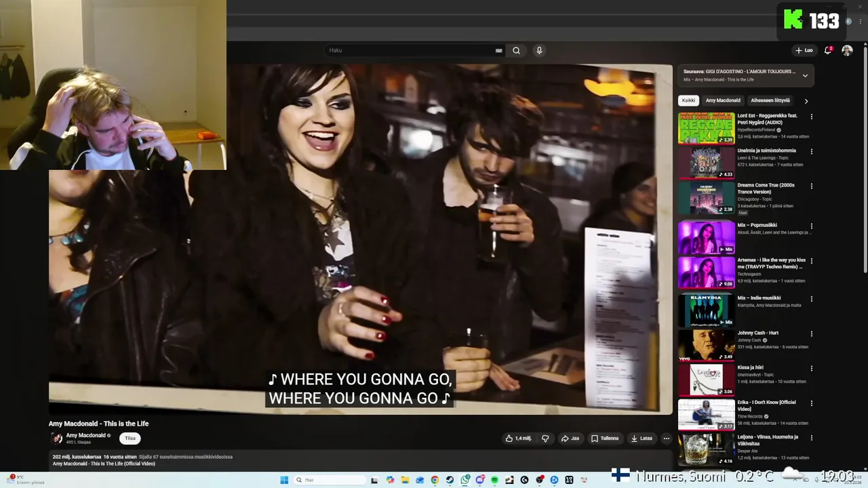
Task: Open options for Erika - I Don't Know
Action: (811, 403)
